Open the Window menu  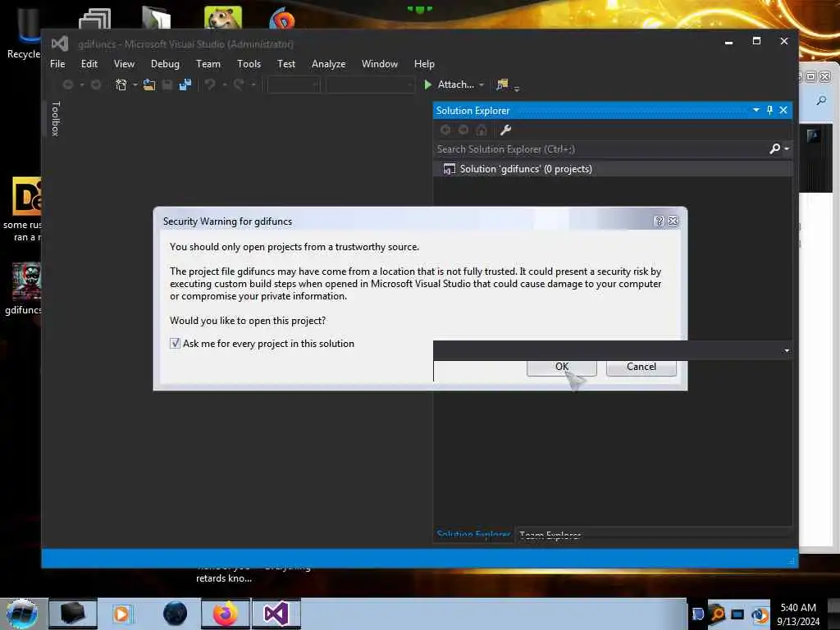pyautogui.click(x=380, y=64)
